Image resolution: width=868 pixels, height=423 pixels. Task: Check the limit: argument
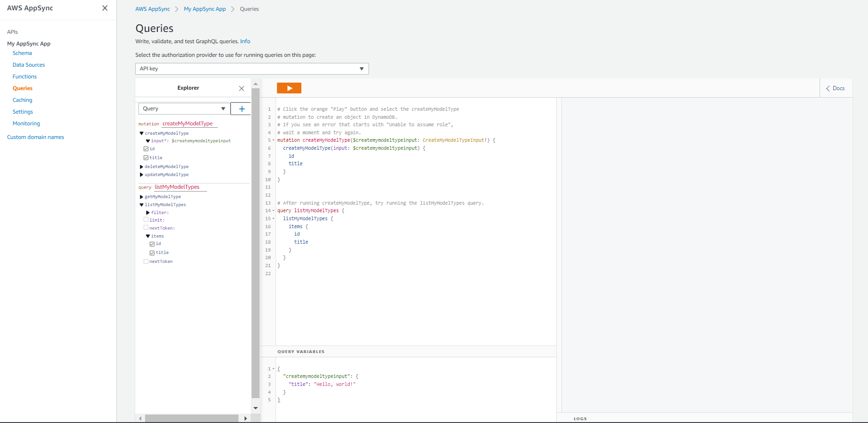click(x=146, y=220)
